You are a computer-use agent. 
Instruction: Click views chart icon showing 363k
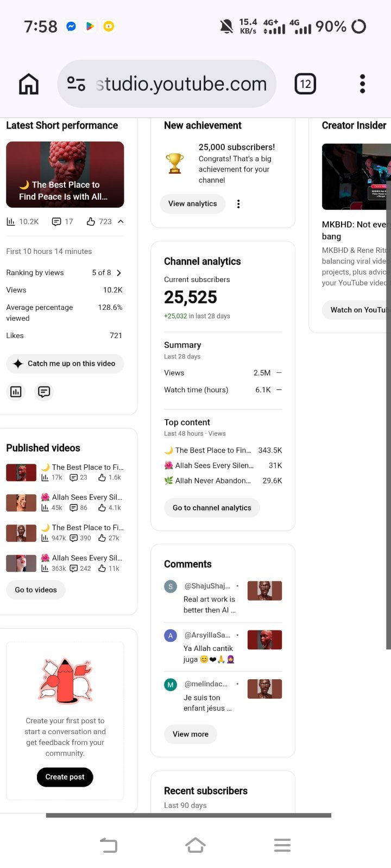coord(45,569)
